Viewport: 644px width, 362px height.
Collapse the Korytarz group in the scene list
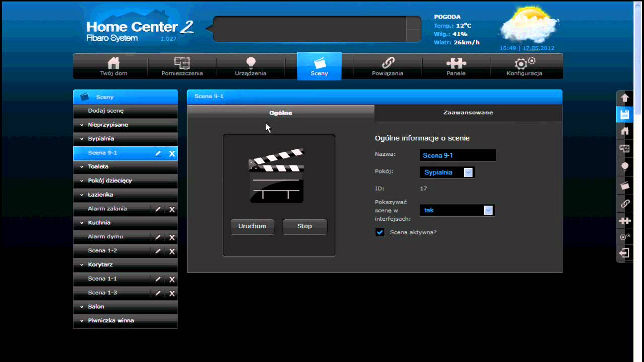click(125, 264)
